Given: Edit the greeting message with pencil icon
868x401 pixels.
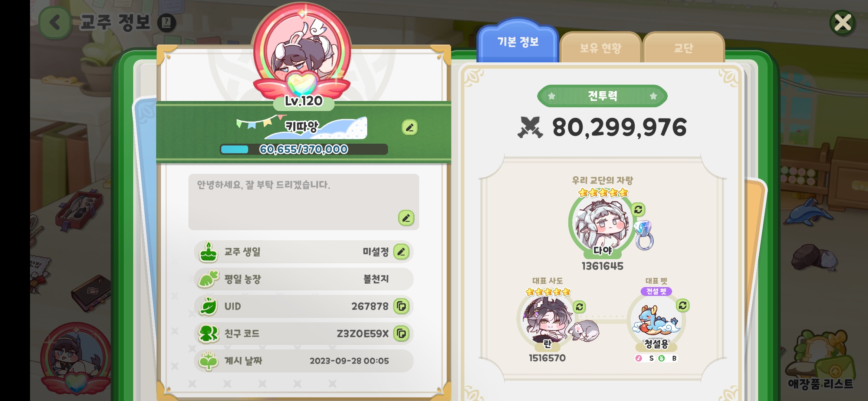Looking at the screenshot, I should pyautogui.click(x=406, y=218).
